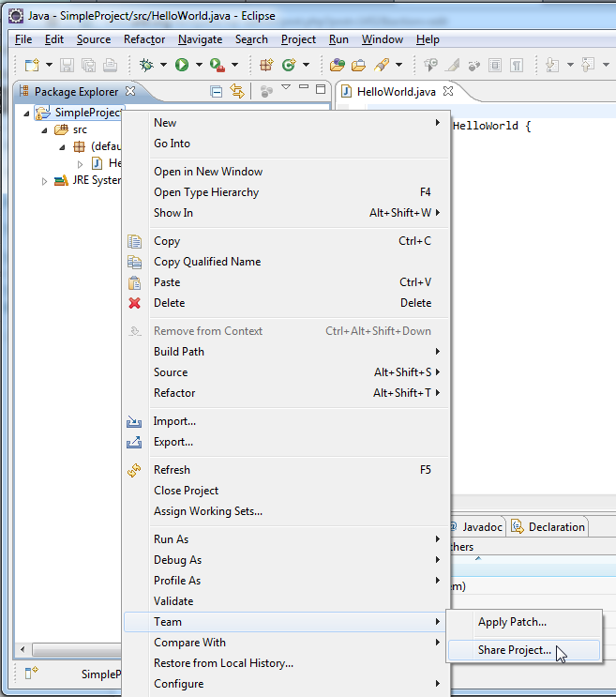Choose Apply Patch... from Team submenu

point(524,622)
